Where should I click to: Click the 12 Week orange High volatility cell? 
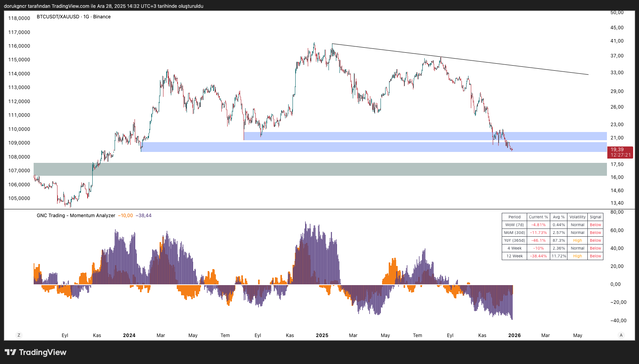tap(577, 256)
